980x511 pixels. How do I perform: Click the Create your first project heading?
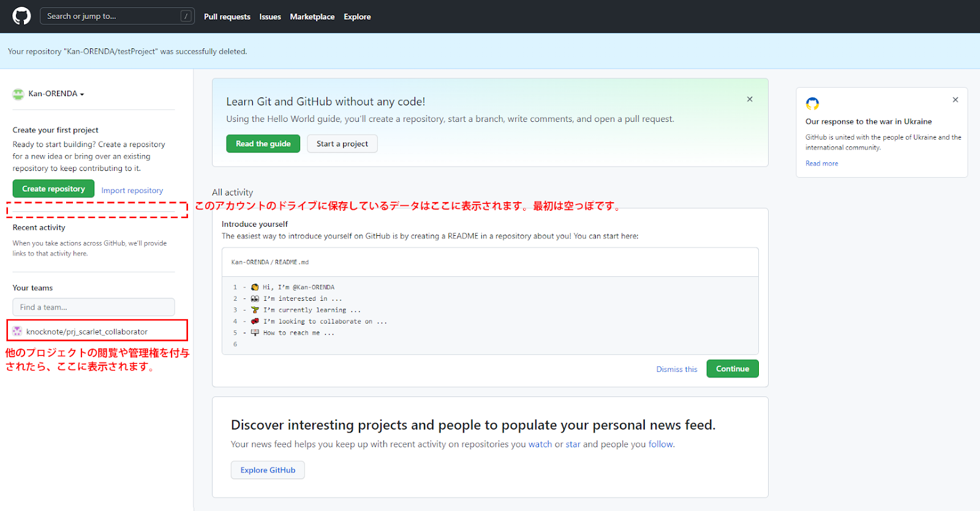click(x=56, y=130)
